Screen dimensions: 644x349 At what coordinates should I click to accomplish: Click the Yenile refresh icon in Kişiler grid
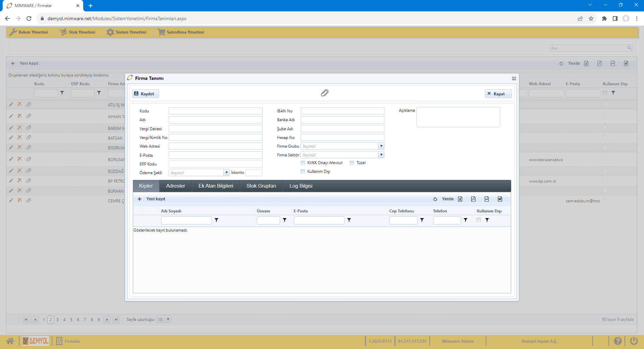[435, 199]
